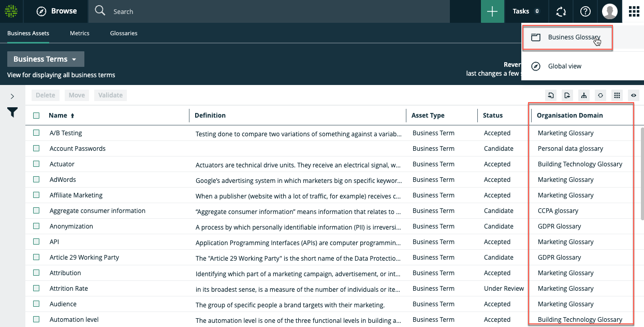
Task: Expand the left side panel chevron
Action: click(x=12, y=96)
